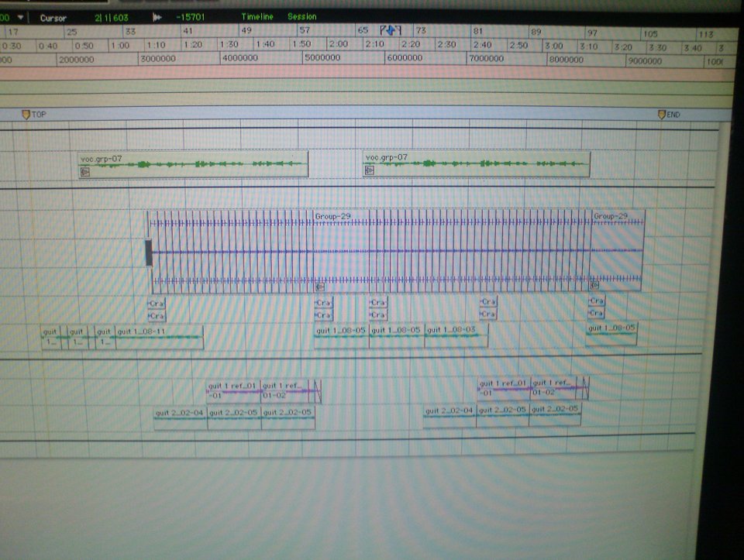Click the Session label in the counter bar
744x560 pixels.
[x=301, y=16]
